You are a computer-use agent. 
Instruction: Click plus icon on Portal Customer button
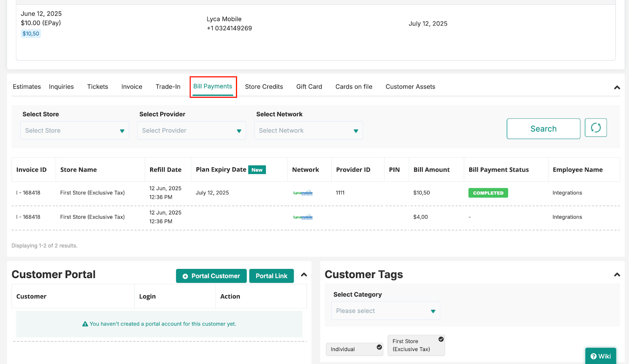tap(185, 276)
